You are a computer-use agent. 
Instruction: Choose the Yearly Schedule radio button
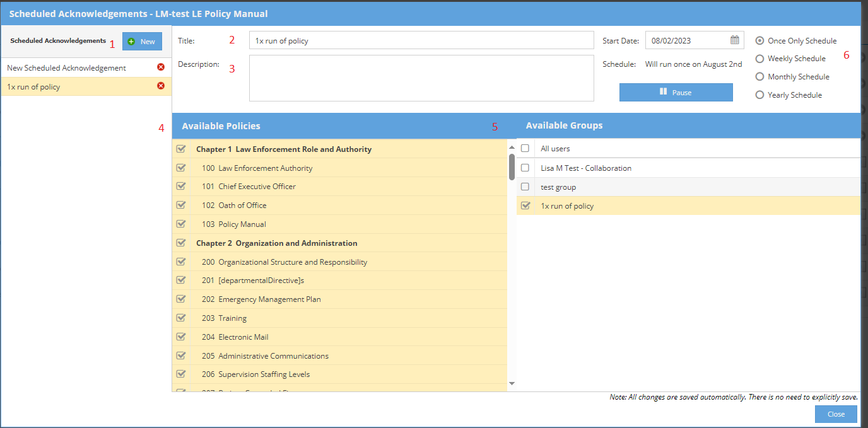[x=759, y=95]
